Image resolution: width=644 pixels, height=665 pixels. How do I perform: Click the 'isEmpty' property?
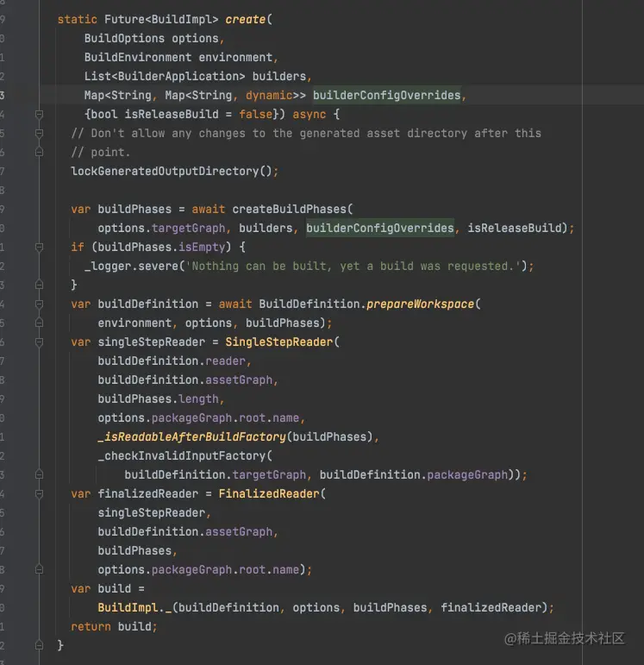point(202,247)
